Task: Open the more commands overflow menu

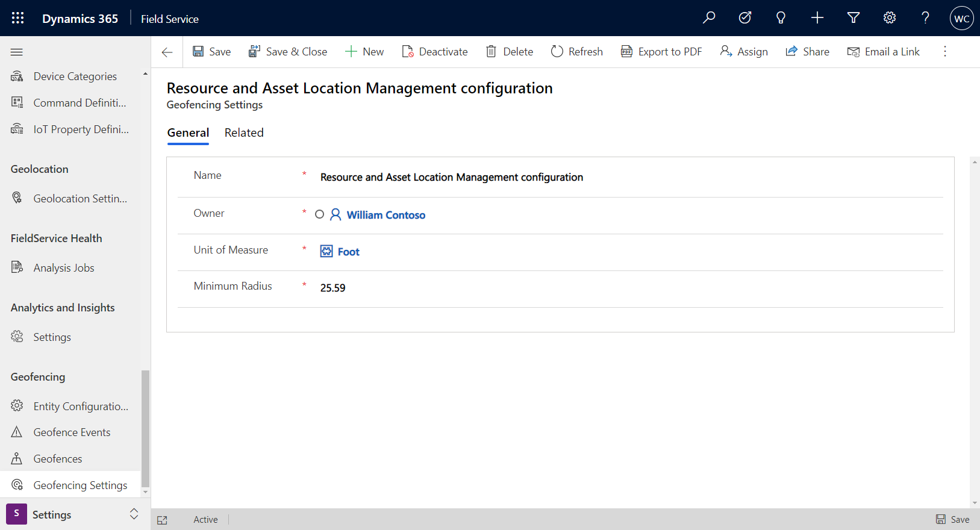Action: point(945,52)
